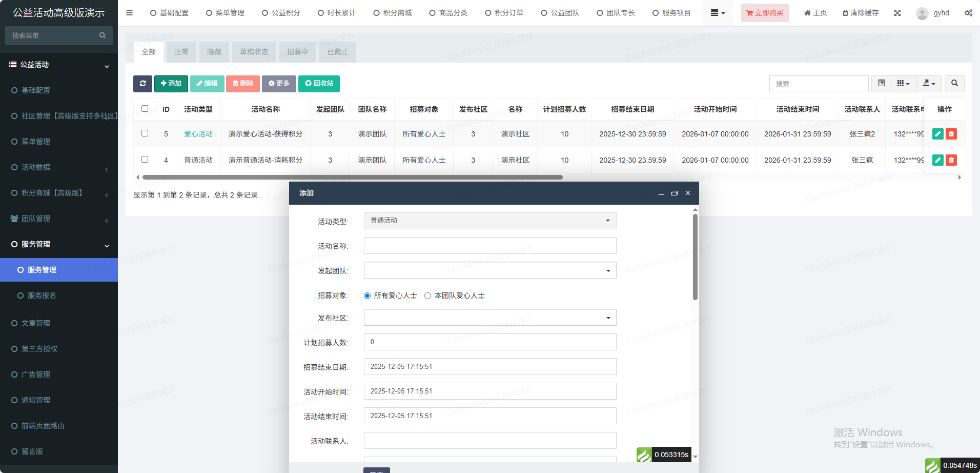Toggle the sidebar hamburger menu icon
Viewport: 980px width, 473px height.
(x=129, y=13)
